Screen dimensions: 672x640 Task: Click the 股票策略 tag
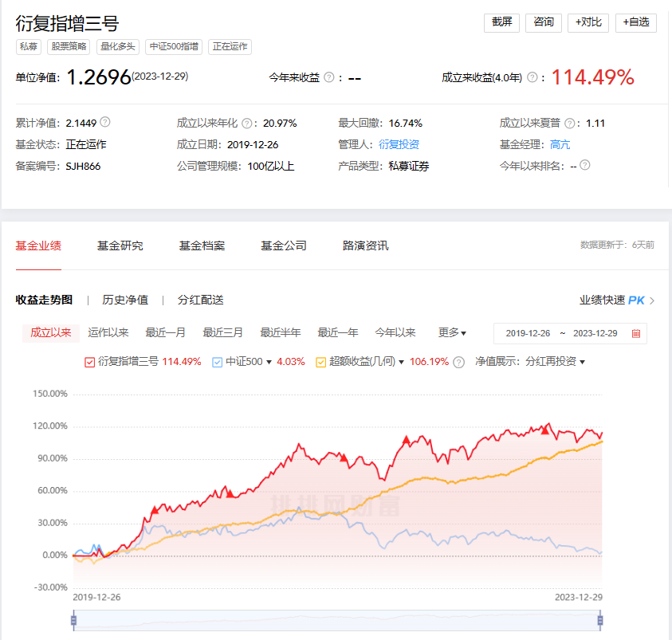(x=69, y=47)
